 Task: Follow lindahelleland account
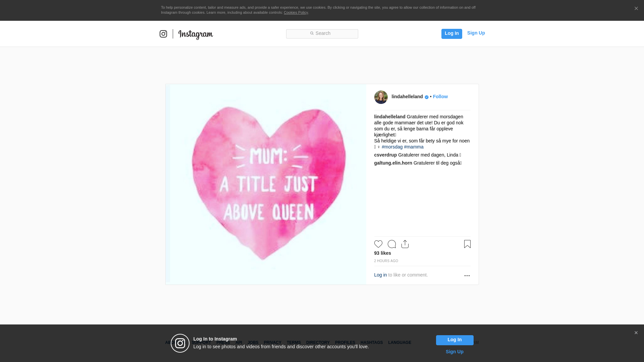tap(440, 97)
